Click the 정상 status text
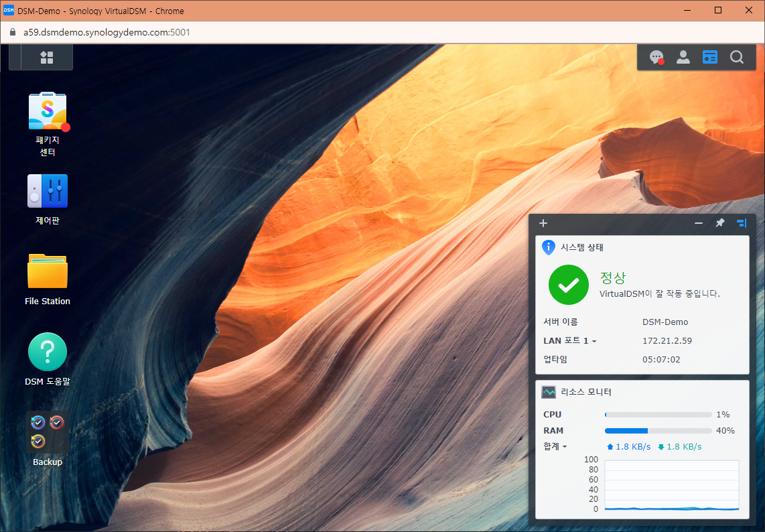Image resolution: width=765 pixels, height=532 pixels. coord(613,277)
